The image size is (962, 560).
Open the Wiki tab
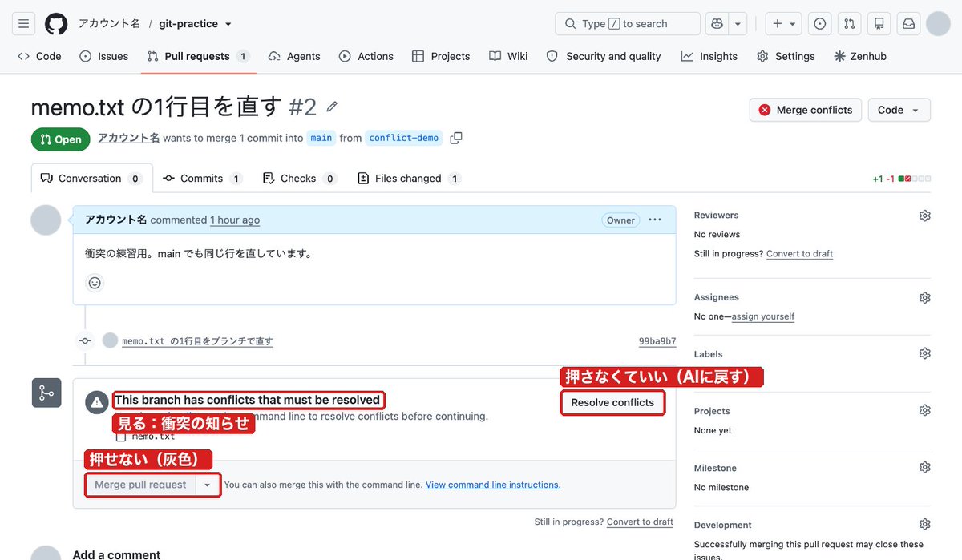pos(508,56)
